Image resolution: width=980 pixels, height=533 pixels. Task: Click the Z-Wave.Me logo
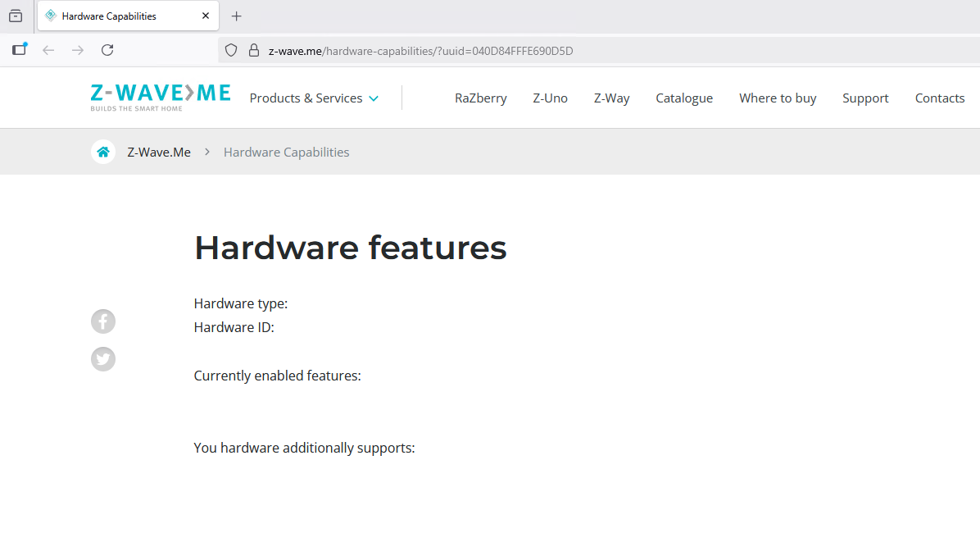(161, 97)
